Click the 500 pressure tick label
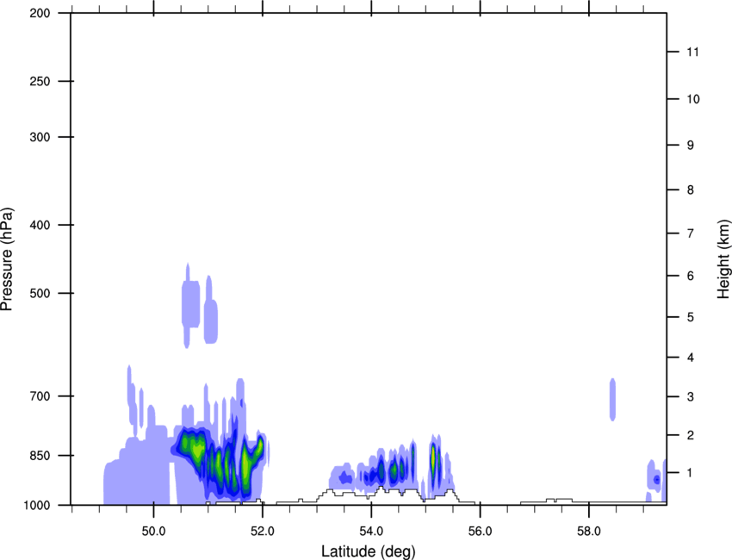The image size is (732, 560). click(x=40, y=293)
